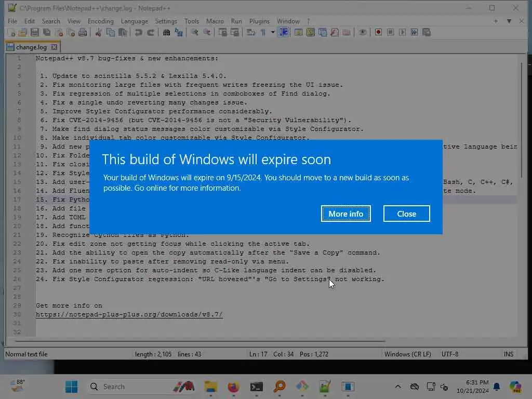Image resolution: width=532 pixels, height=399 pixels.
Task: Toggle the indent guide toolbar button
Action: pos(283,33)
